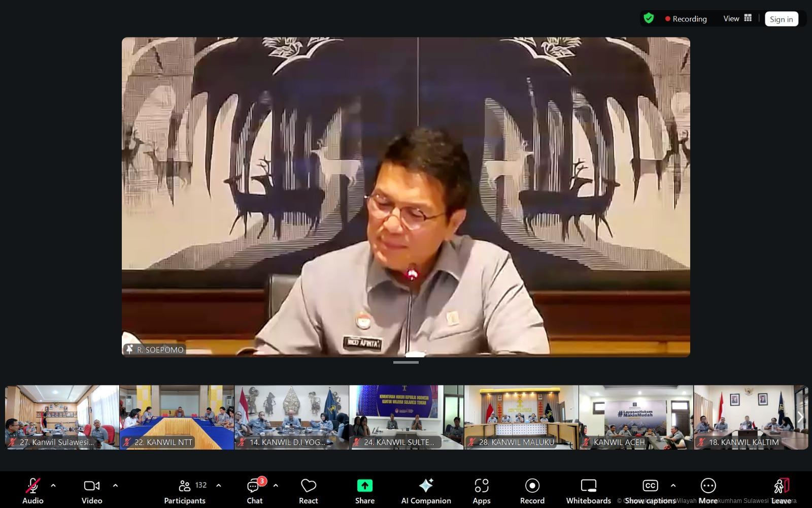The height and width of the screenshot is (508, 812).
Task: Click the Sign in button
Action: click(781, 19)
